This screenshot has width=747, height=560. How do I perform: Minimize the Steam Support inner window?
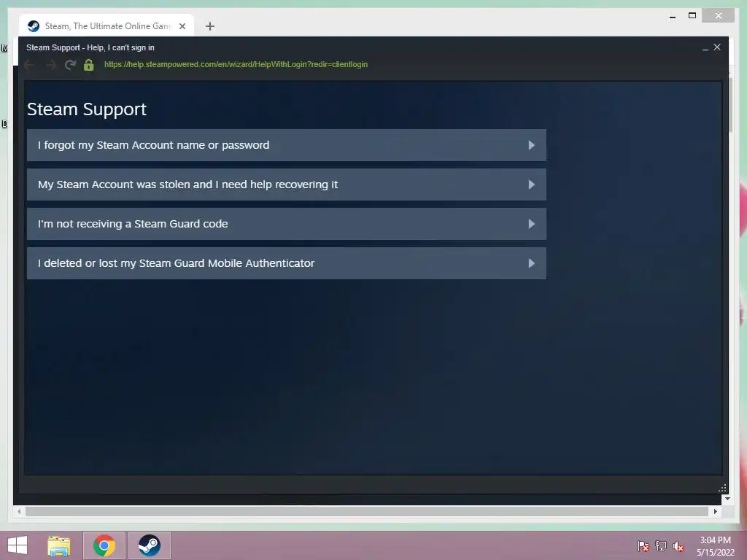pyautogui.click(x=705, y=48)
